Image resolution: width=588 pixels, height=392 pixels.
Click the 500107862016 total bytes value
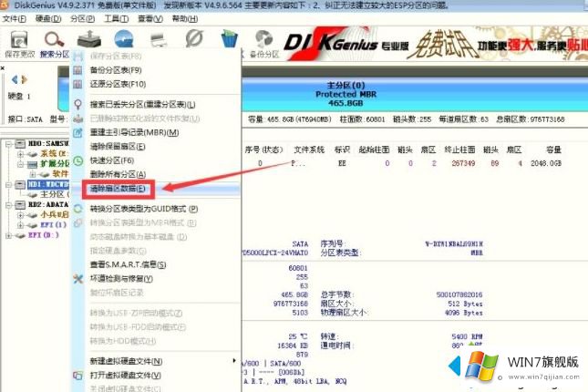coord(459,294)
